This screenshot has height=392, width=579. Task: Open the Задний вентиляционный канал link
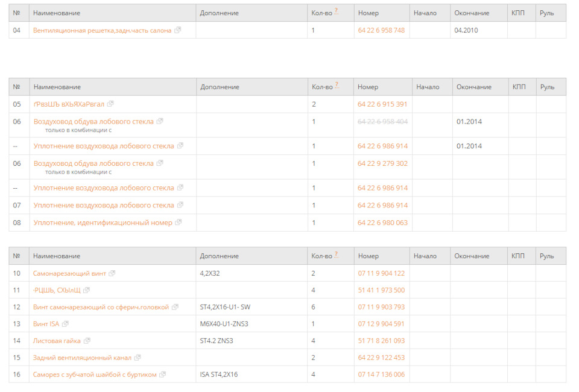point(82,358)
